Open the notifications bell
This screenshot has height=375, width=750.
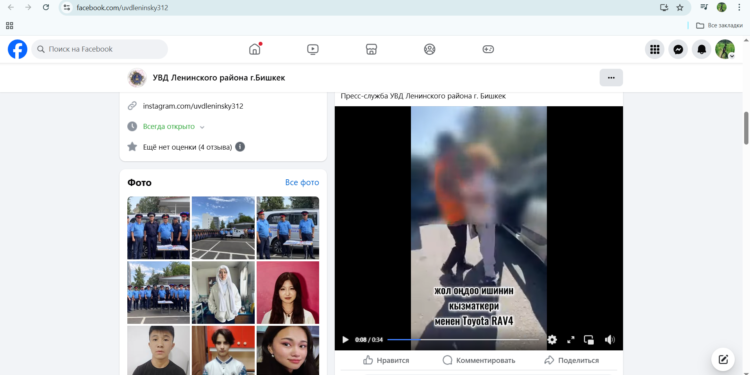[x=702, y=49]
